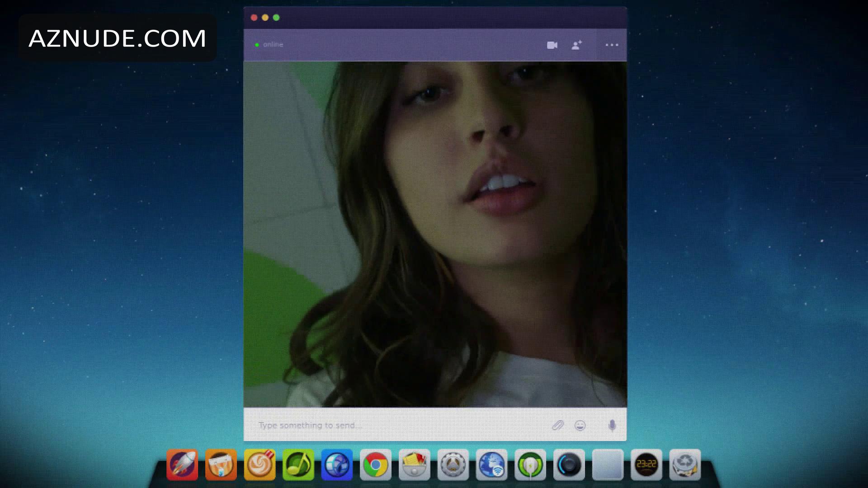Click the add contact icon

click(576, 45)
